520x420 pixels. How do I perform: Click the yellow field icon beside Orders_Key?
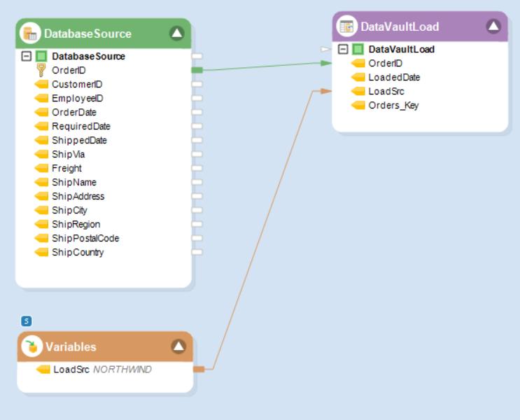(x=358, y=106)
